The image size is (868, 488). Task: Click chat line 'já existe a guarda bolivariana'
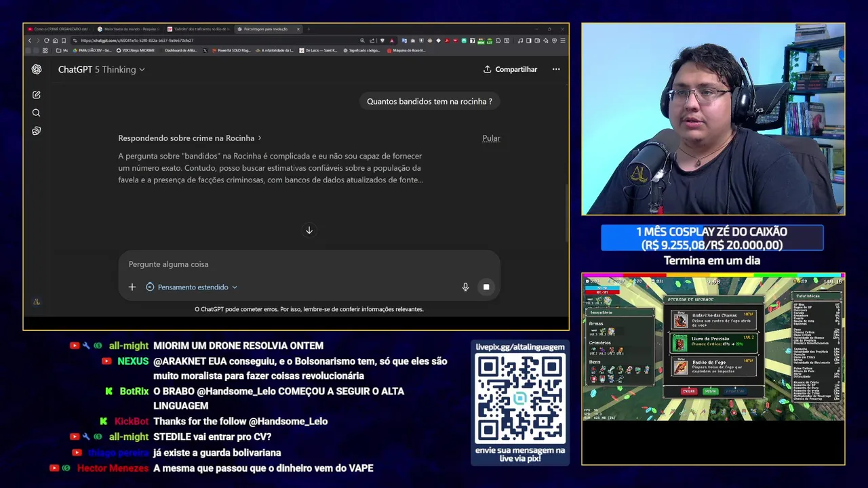click(217, 452)
